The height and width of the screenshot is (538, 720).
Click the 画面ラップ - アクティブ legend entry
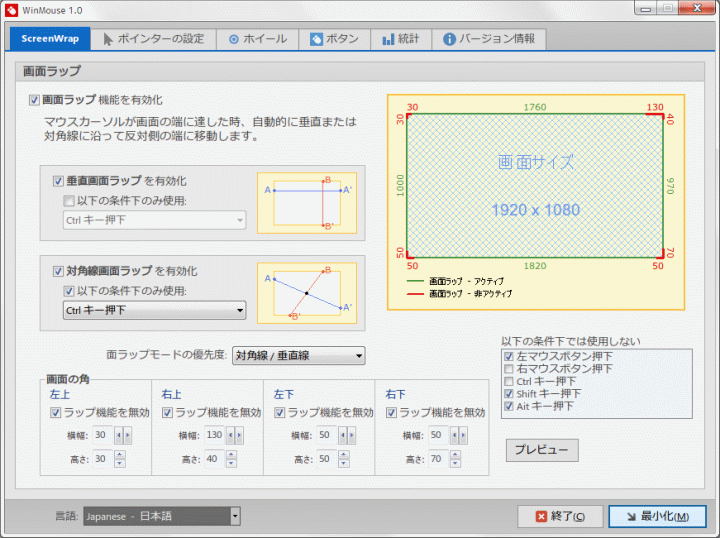(x=456, y=281)
